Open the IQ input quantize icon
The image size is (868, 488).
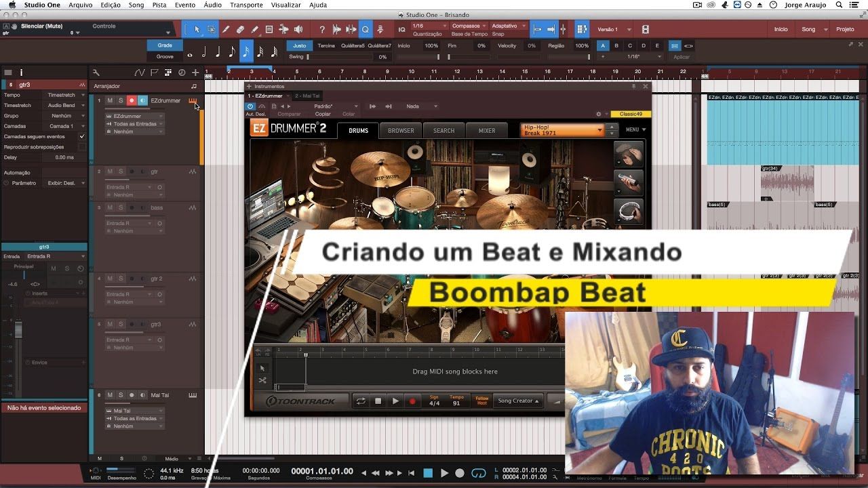point(401,30)
